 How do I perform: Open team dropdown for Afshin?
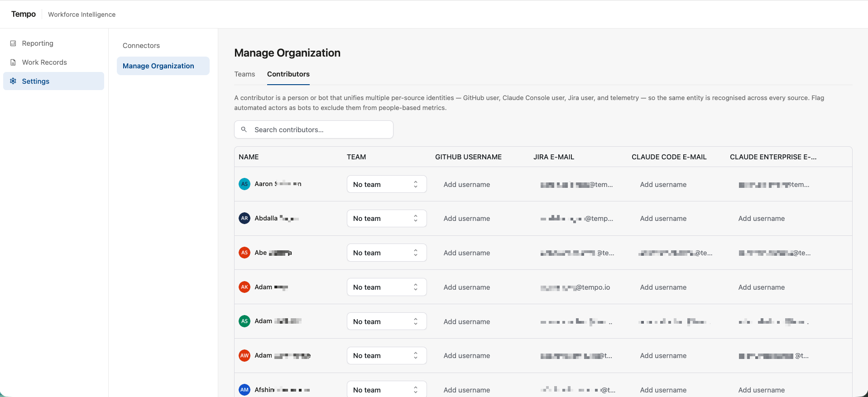[387, 389]
